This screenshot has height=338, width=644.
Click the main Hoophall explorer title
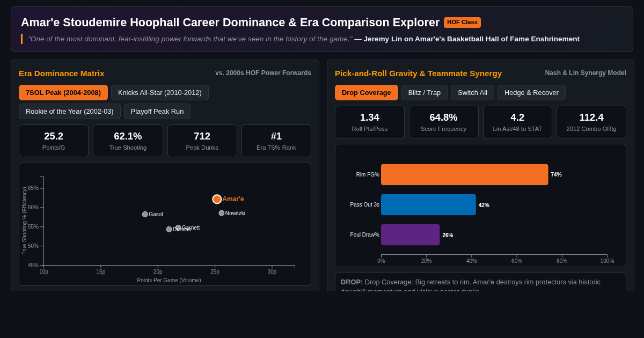pos(230,23)
